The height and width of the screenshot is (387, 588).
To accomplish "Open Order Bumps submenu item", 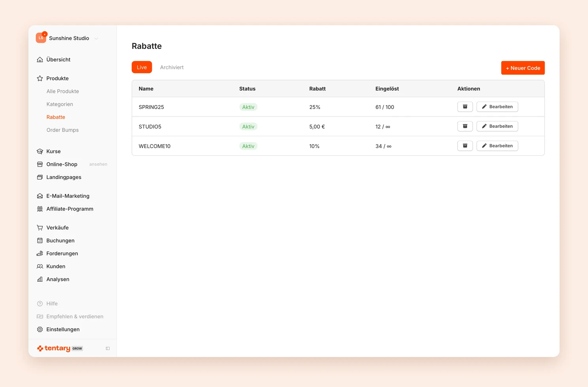I will (62, 130).
